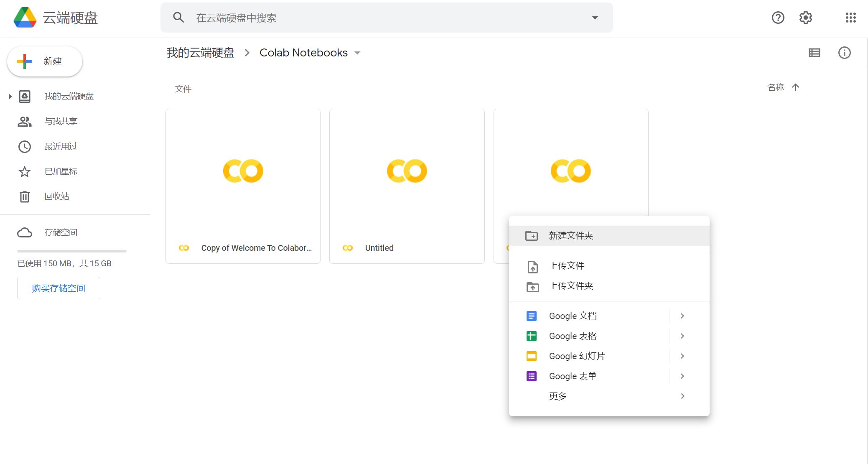Choose 上传文件 menu entry
This screenshot has width=868, height=464.
coord(566,266)
